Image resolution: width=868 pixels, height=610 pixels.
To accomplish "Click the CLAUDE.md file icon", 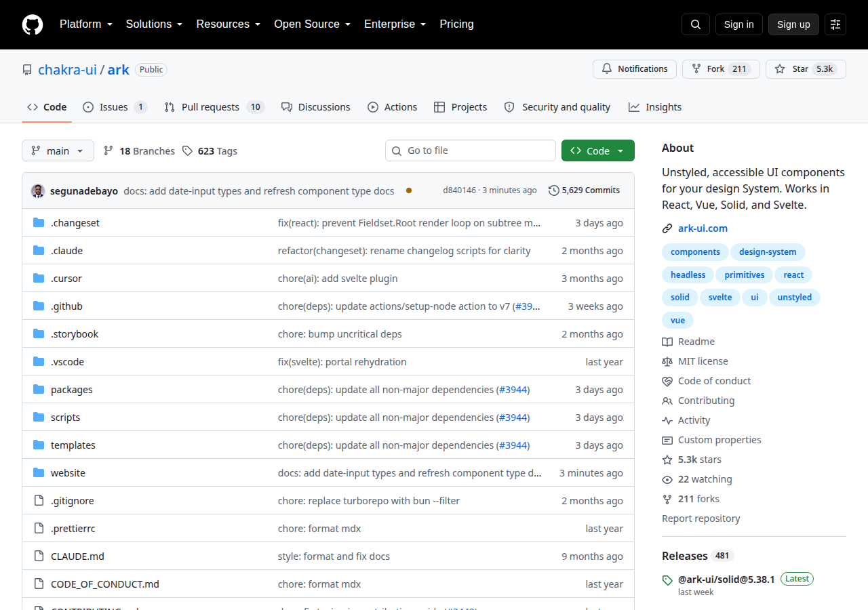I will 39,556.
